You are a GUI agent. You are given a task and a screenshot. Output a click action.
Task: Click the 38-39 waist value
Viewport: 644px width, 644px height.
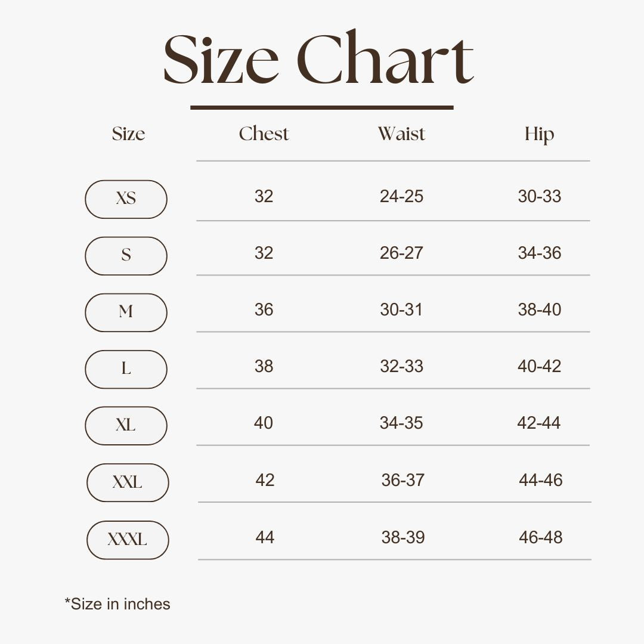(x=403, y=537)
